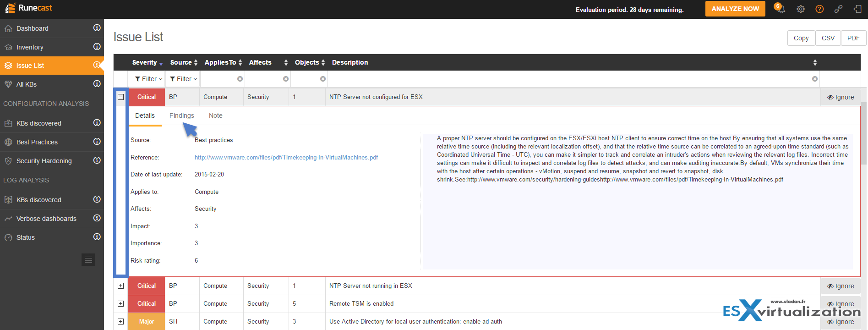Screen dimensions: 868x330
Task: Click Major badge for Active Directory row
Action: pos(147,321)
